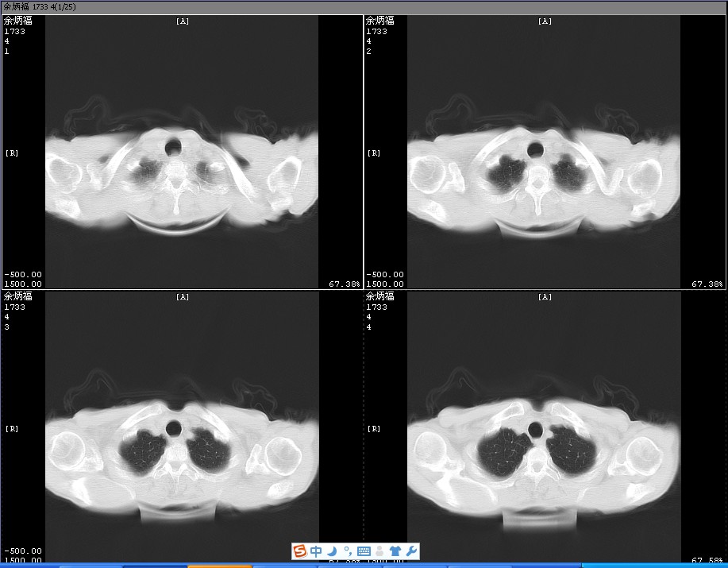This screenshot has width=728, height=568.
Task: Open the wrench toolbox on input bar
Action: click(x=411, y=551)
